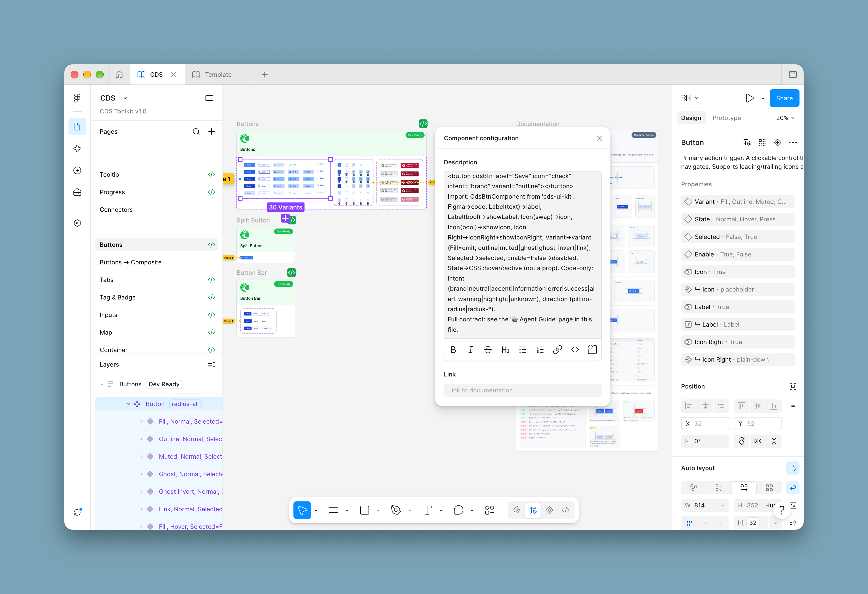
Task: Click the Link to documentation field
Action: pyautogui.click(x=522, y=390)
